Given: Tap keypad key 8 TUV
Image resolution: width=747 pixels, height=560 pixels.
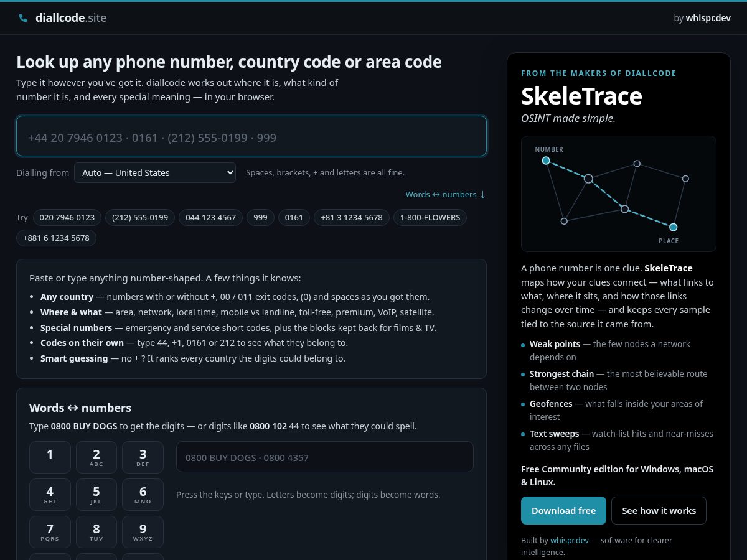Looking at the screenshot, I should point(96,532).
